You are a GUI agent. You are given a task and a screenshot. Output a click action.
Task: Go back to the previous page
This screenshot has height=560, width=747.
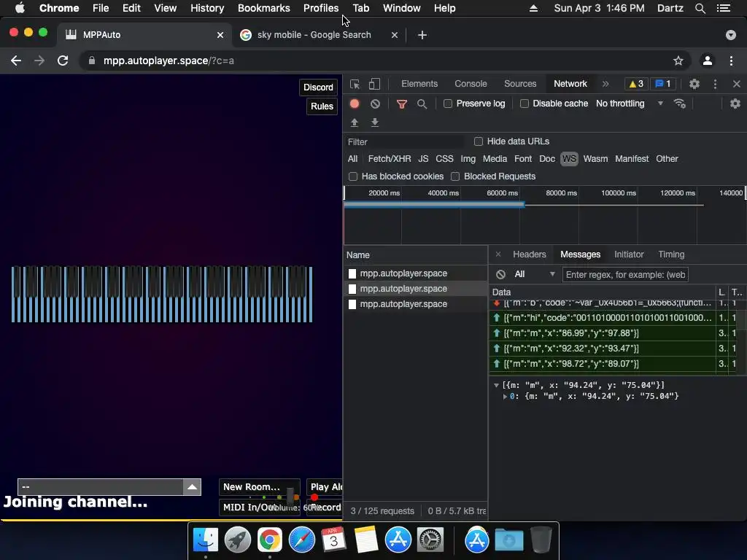tap(16, 61)
